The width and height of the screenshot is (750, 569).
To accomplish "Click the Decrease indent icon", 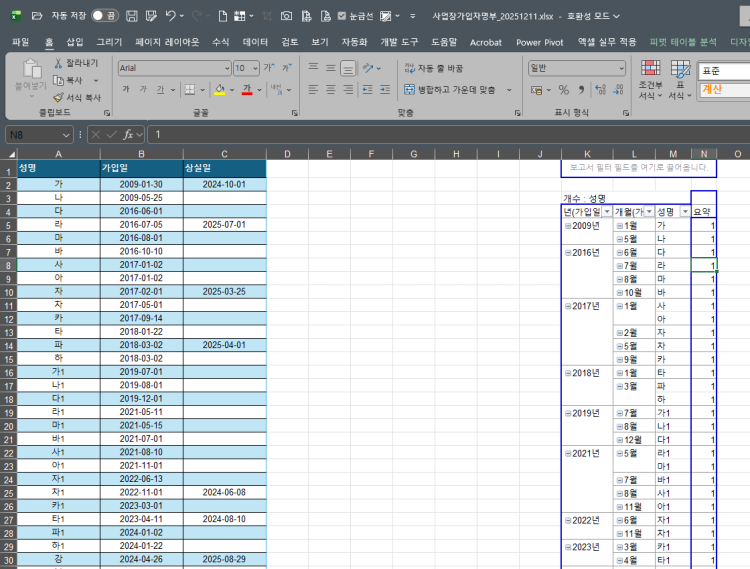I will (367, 89).
